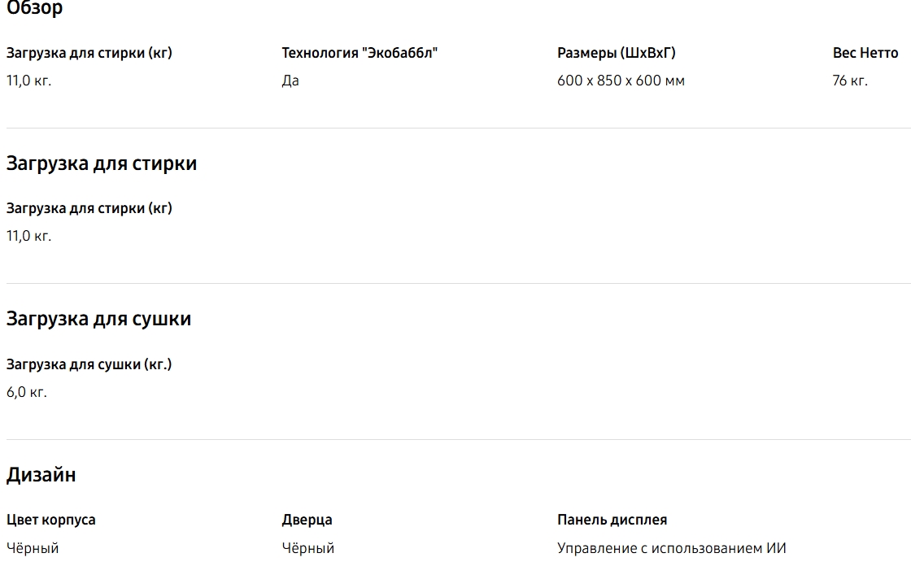The image size is (911, 588).
Task: Click the Загрузка для стирки (кг) label in Обзор
Action: (x=89, y=53)
